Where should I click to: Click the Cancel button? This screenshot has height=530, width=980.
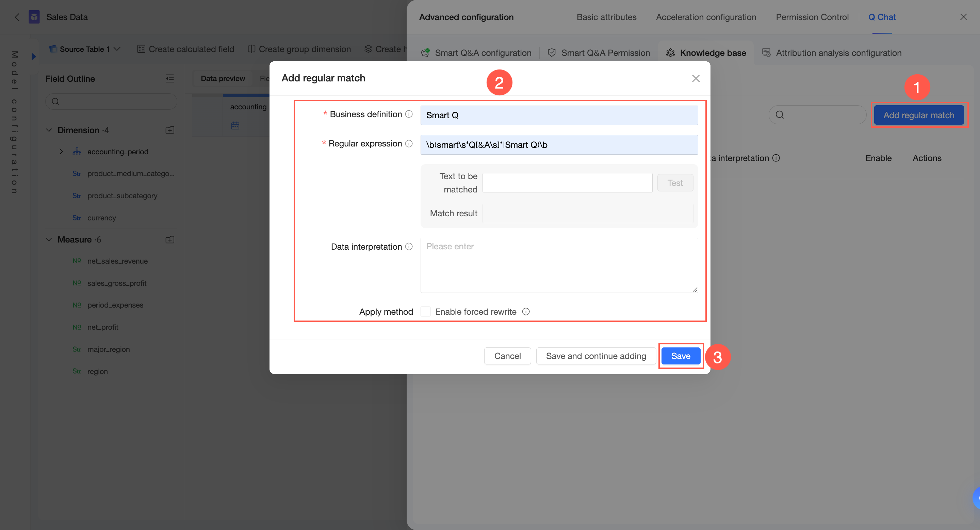(x=507, y=356)
